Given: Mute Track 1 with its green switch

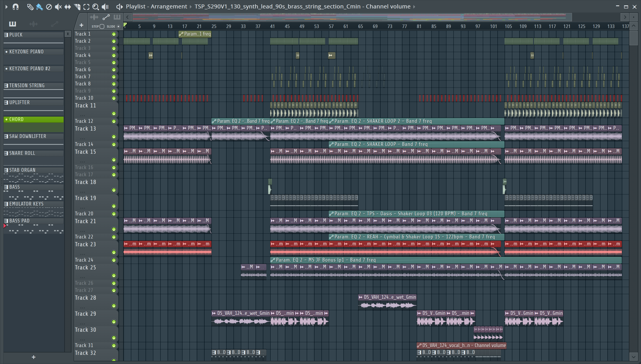Looking at the screenshot, I should click(x=114, y=34).
